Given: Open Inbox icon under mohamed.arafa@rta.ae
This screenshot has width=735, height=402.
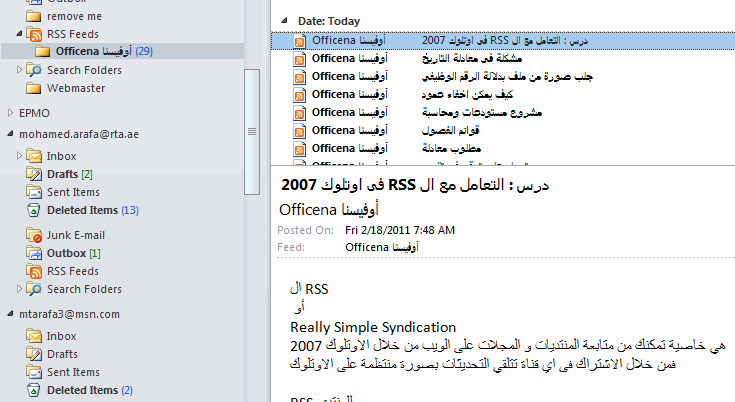Looking at the screenshot, I should [x=34, y=156].
